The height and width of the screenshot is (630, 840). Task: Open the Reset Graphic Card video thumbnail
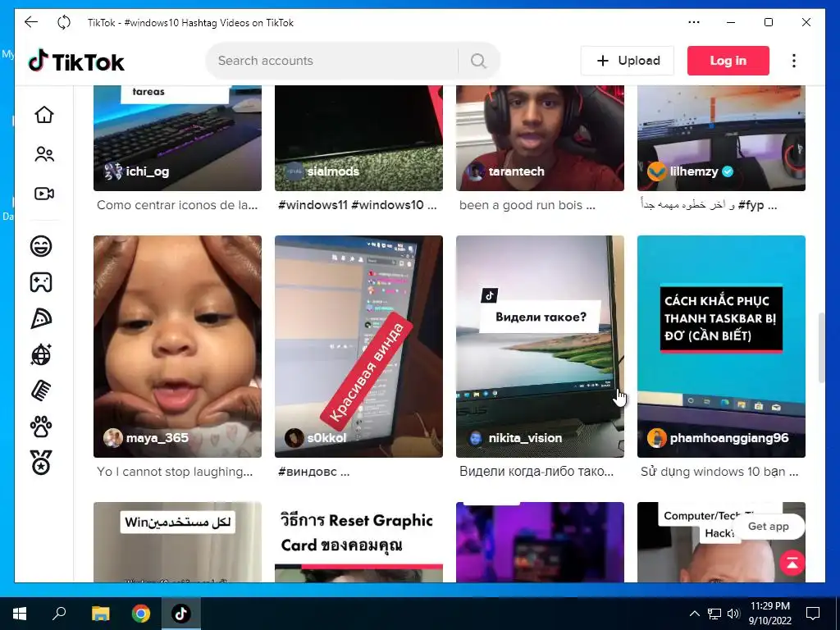(x=359, y=542)
